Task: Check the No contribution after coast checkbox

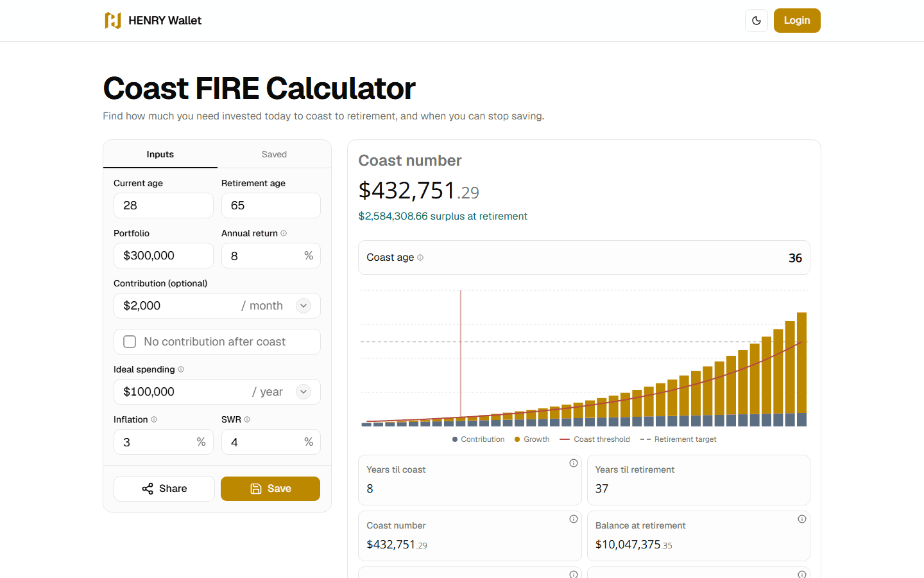Action: pyautogui.click(x=130, y=342)
